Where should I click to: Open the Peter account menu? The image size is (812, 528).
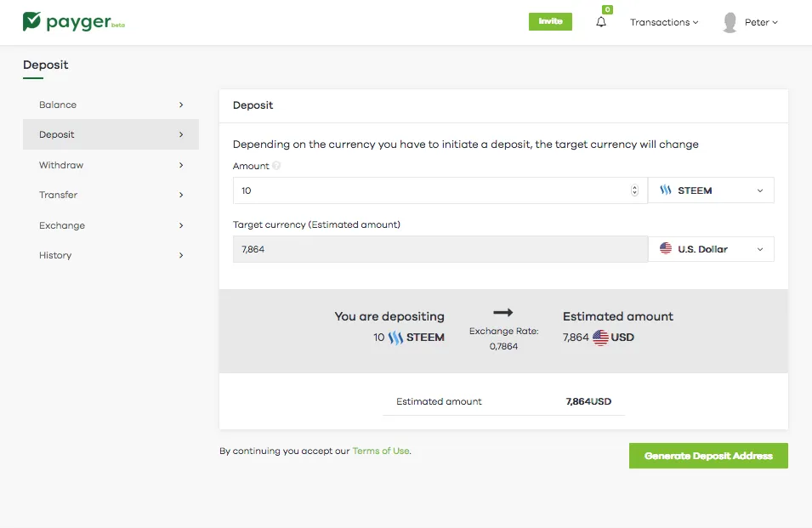761,22
